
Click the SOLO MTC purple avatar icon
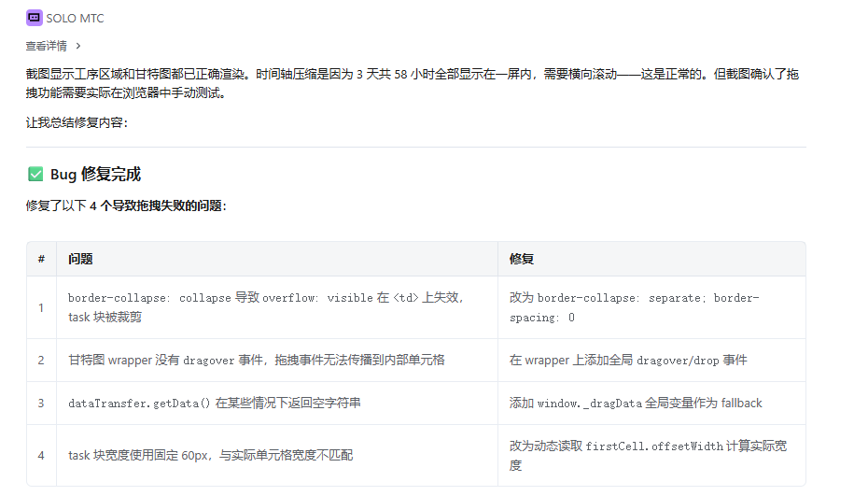(x=35, y=18)
